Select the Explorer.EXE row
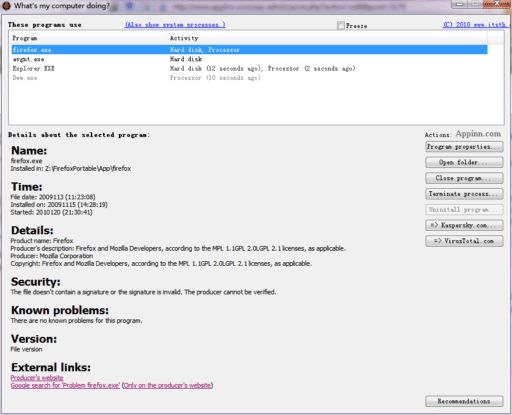Viewport: 512px width, 415px height. coord(249,68)
